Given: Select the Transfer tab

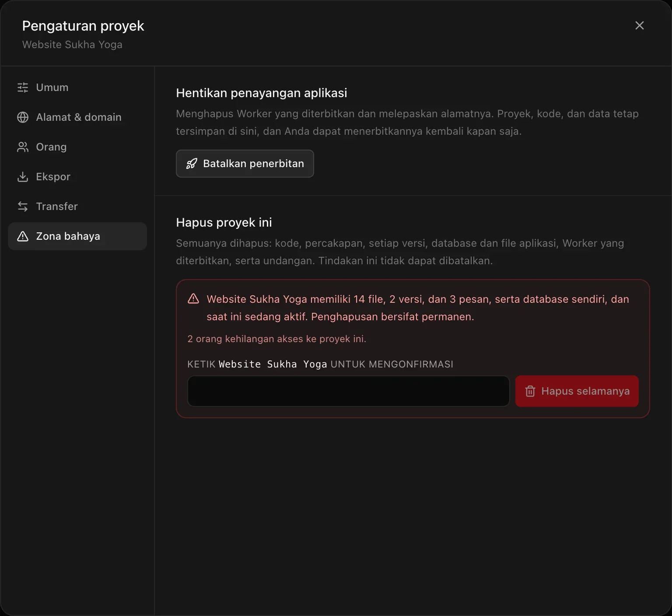Looking at the screenshot, I should click(77, 206).
